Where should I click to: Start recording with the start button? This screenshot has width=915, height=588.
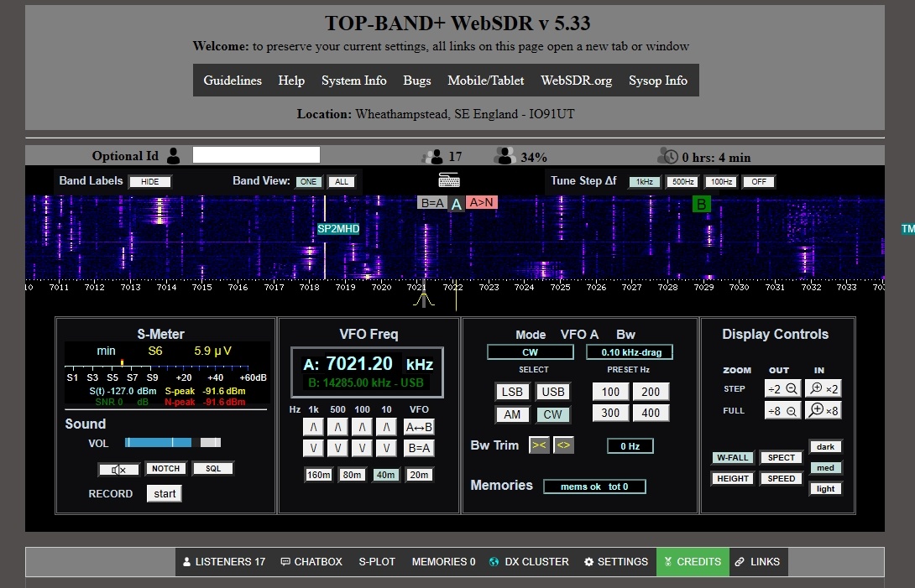point(164,493)
